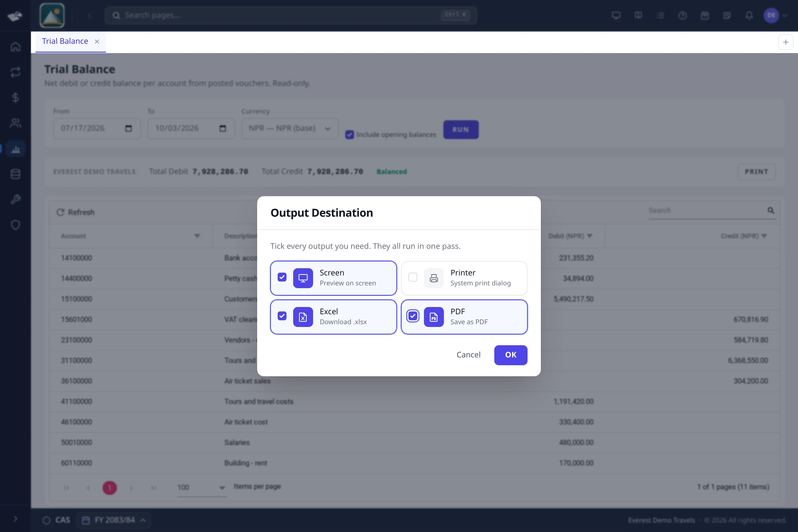Add a new tab with plus button
Viewport: 798px width, 532px height.
coord(786,42)
